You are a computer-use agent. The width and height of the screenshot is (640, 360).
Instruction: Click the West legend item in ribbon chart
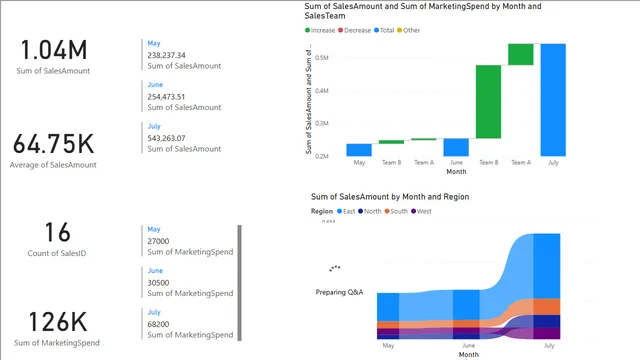point(421,211)
